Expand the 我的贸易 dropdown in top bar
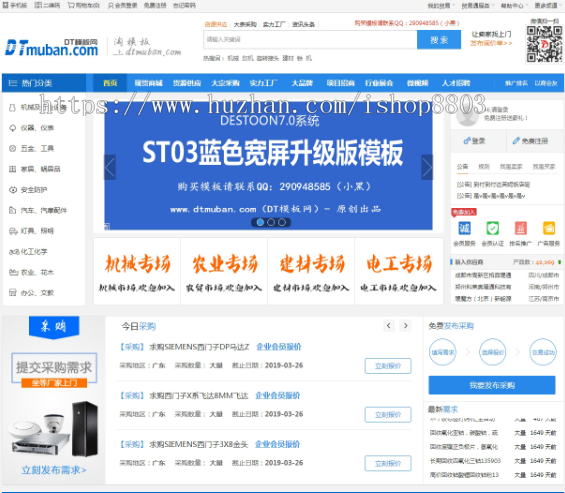The image size is (565, 493). (441, 5)
